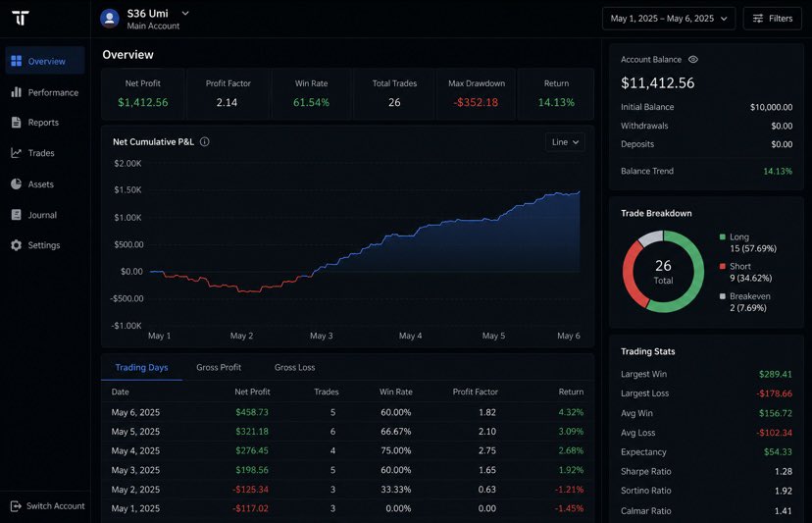Select the May 5, 2025 row
This screenshot has height=523, width=812.
347,432
